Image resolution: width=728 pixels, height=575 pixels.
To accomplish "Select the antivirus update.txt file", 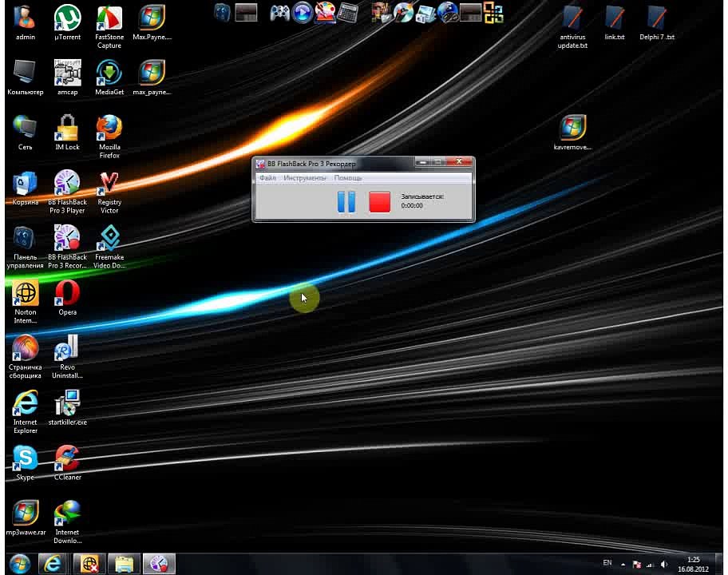I will tap(572, 27).
